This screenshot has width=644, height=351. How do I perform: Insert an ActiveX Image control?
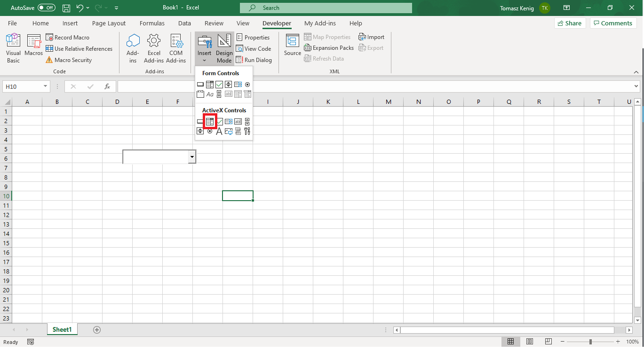coord(228,131)
